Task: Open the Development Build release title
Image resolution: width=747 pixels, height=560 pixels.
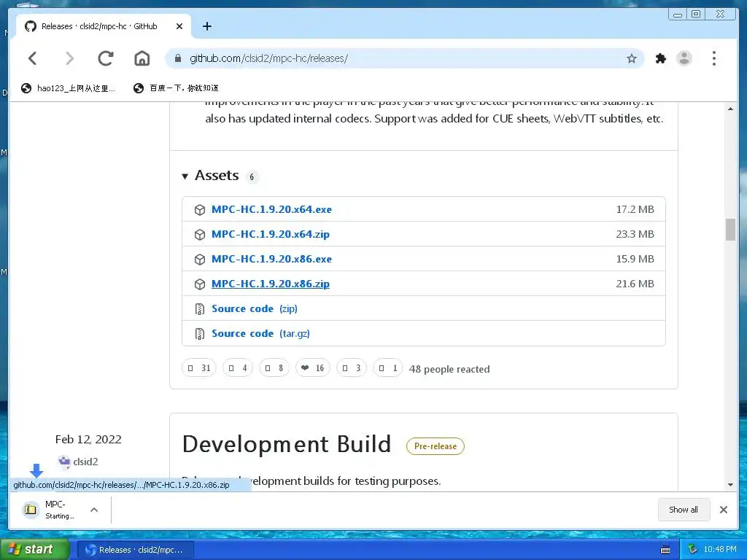Action: [x=287, y=444]
